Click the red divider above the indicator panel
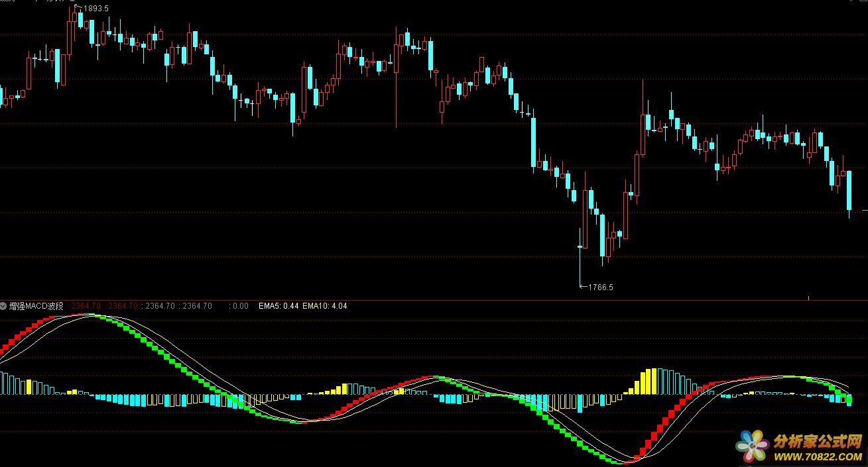 click(x=434, y=300)
